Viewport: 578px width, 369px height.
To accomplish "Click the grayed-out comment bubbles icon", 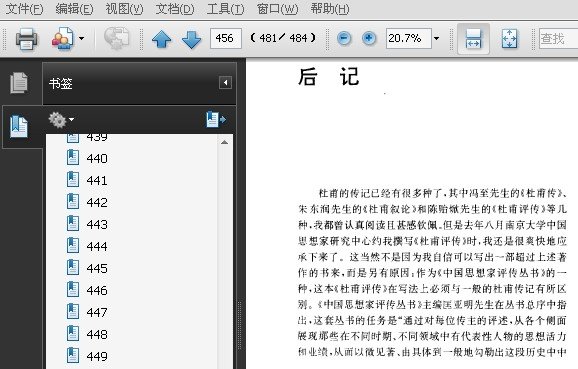I will tap(116, 38).
